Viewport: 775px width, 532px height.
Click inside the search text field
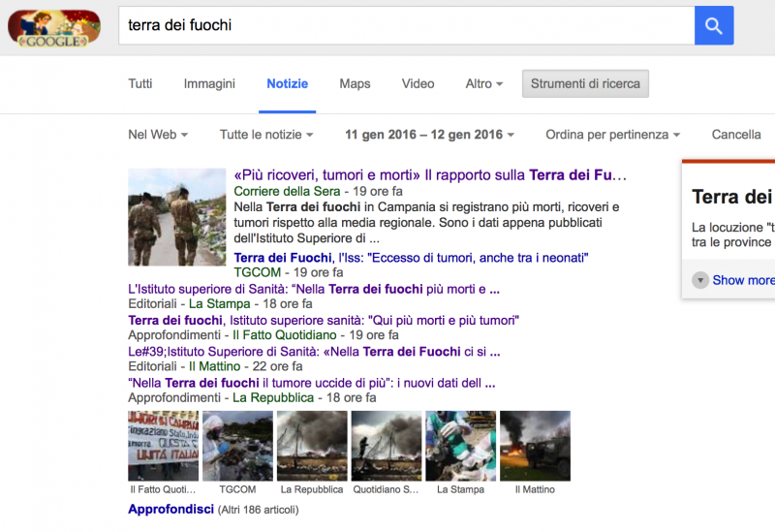407,26
